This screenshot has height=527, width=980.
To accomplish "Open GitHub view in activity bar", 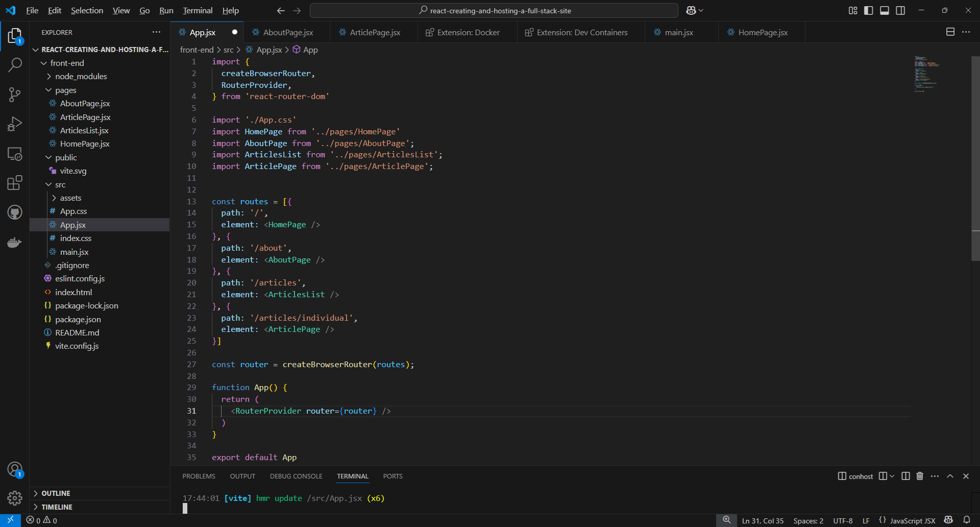I will point(15,212).
